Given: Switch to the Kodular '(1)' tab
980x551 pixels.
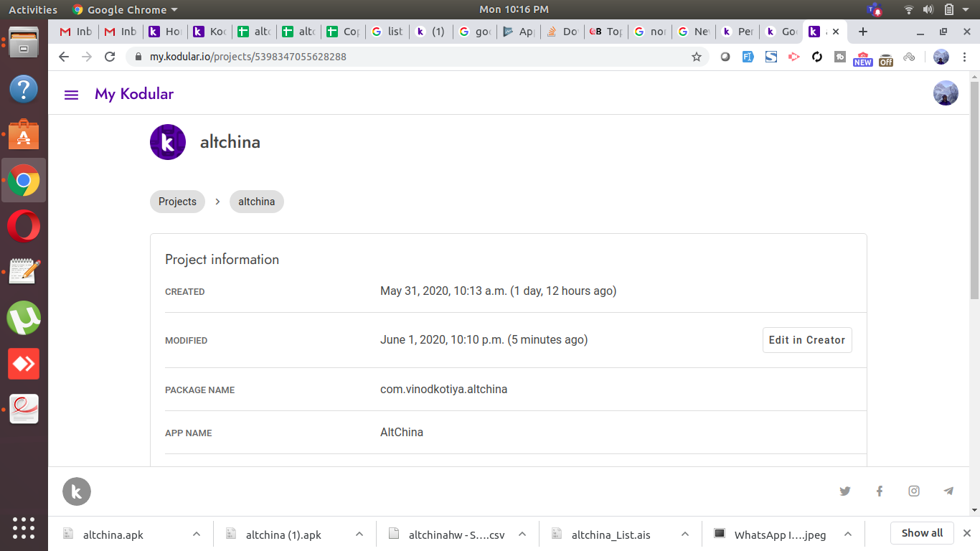Looking at the screenshot, I should (x=432, y=32).
